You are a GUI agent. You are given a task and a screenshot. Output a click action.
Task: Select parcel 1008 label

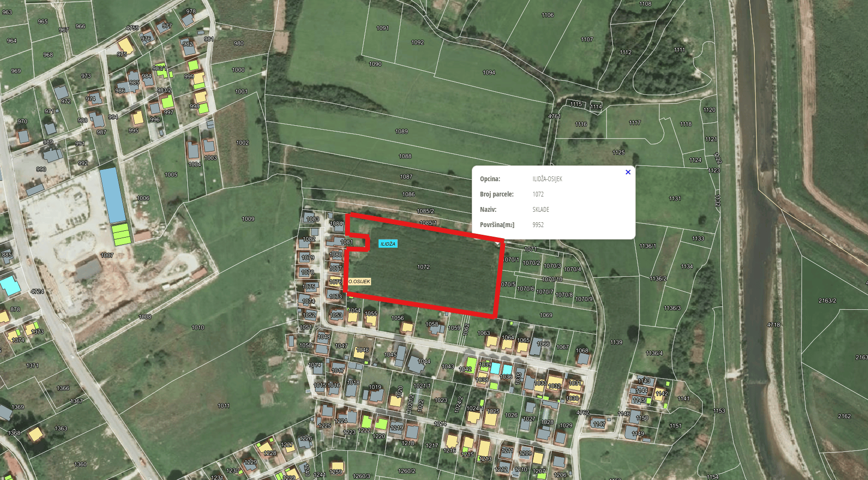145,316
